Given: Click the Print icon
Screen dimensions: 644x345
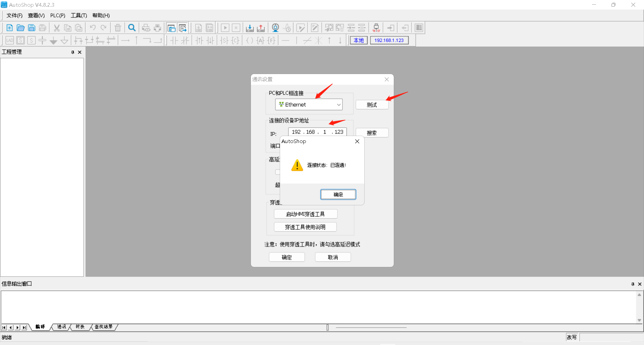Looking at the screenshot, I should click(x=157, y=28).
